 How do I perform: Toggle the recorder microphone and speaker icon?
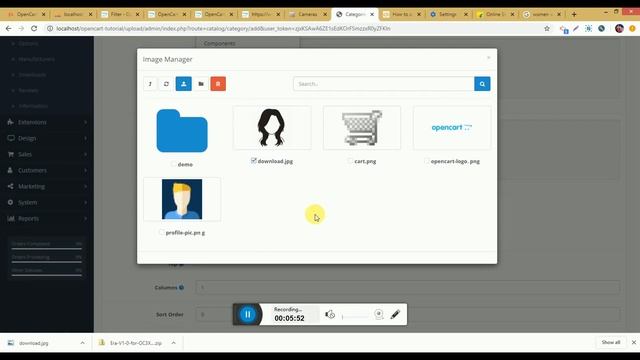[330, 314]
